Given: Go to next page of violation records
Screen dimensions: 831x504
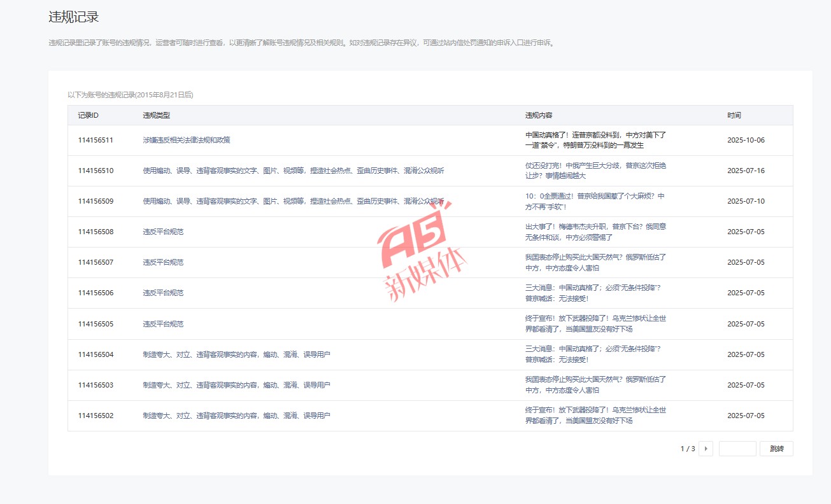Looking at the screenshot, I should tap(706, 449).
